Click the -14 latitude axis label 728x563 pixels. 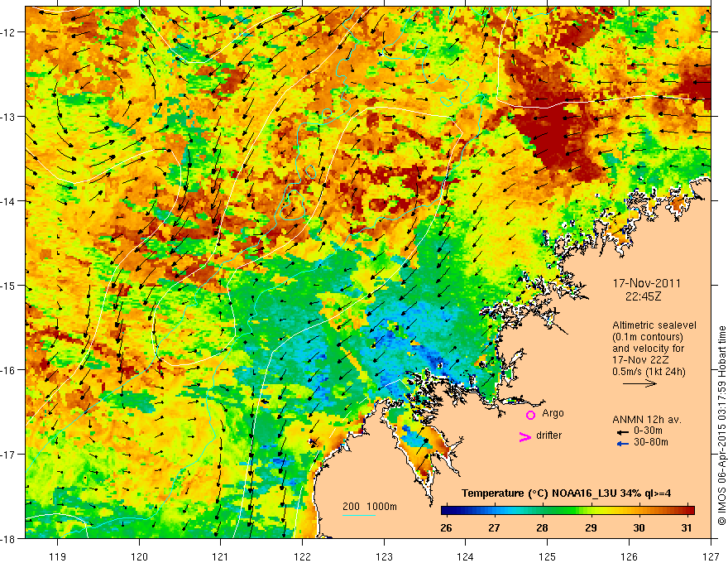tap(8, 201)
